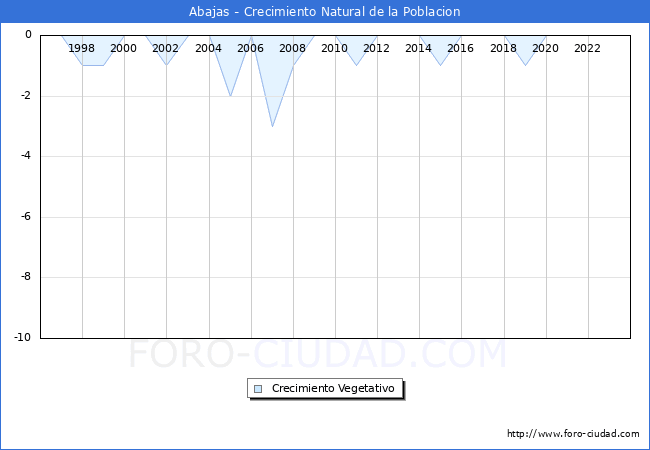
Task: Click the -10 value on the y-axis
Action: 23,337
